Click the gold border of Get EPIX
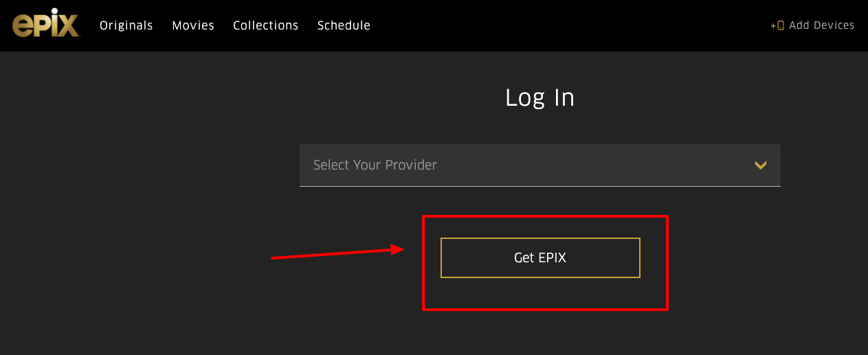Screen dimensions: 868x355 tap(540, 238)
